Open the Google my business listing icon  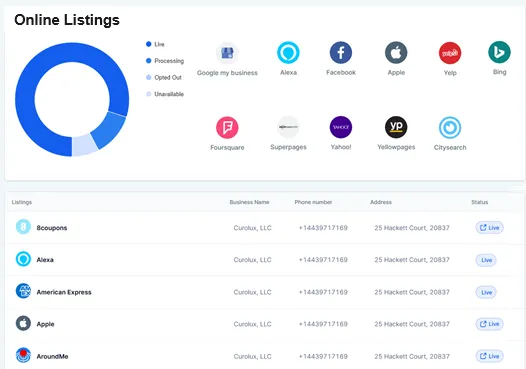pos(227,53)
